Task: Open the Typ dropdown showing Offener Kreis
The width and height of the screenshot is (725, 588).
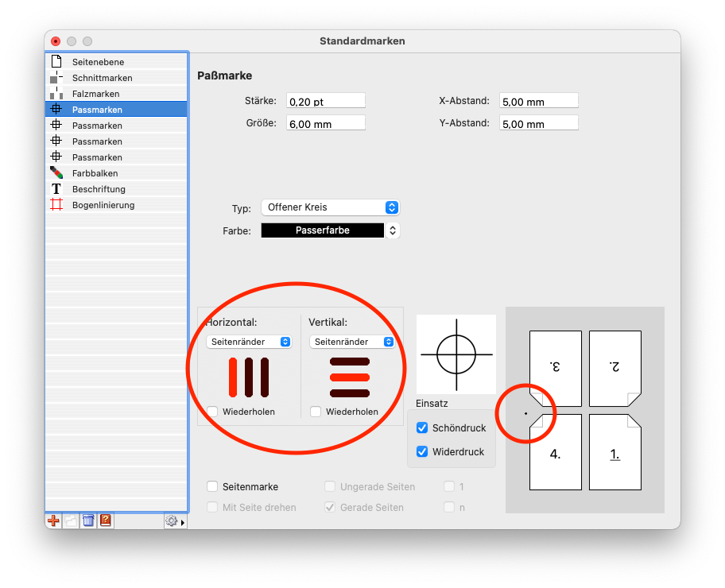Action: pyautogui.click(x=330, y=207)
